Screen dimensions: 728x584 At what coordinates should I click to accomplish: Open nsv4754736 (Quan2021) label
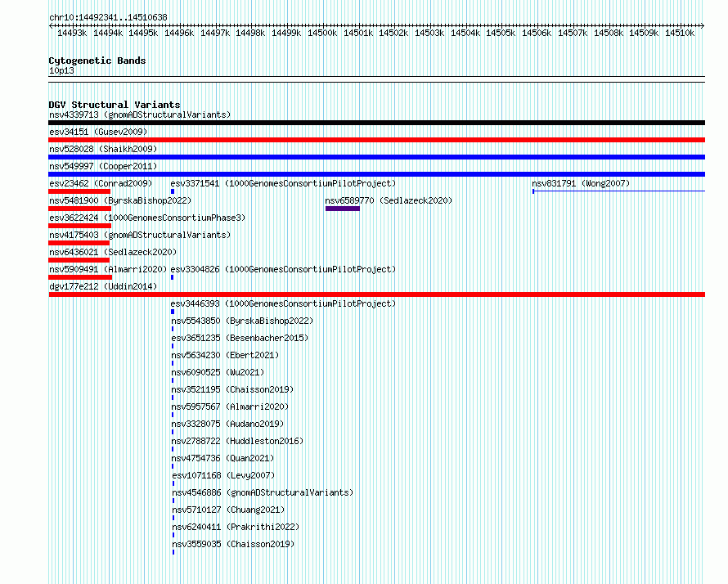[x=222, y=458]
